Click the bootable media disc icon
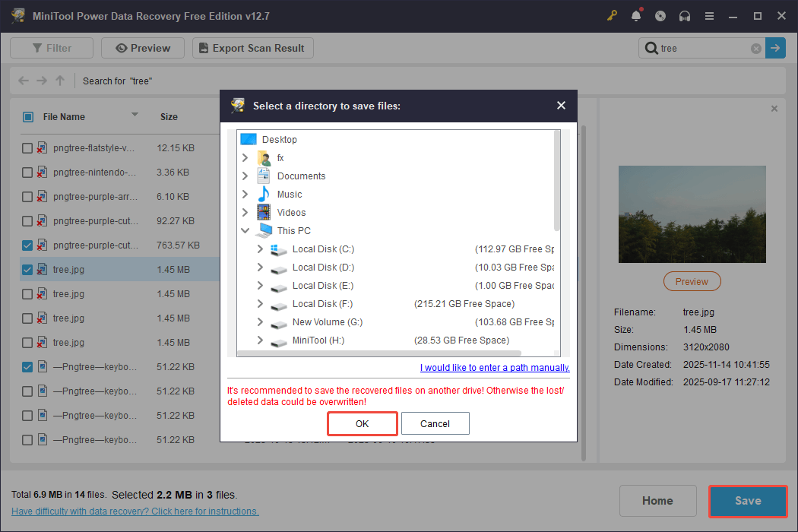This screenshot has width=798, height=532. click(660, 15)
